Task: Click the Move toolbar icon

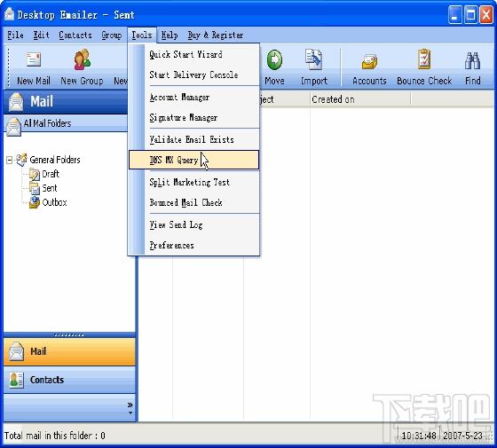Action: pos(274,60)
